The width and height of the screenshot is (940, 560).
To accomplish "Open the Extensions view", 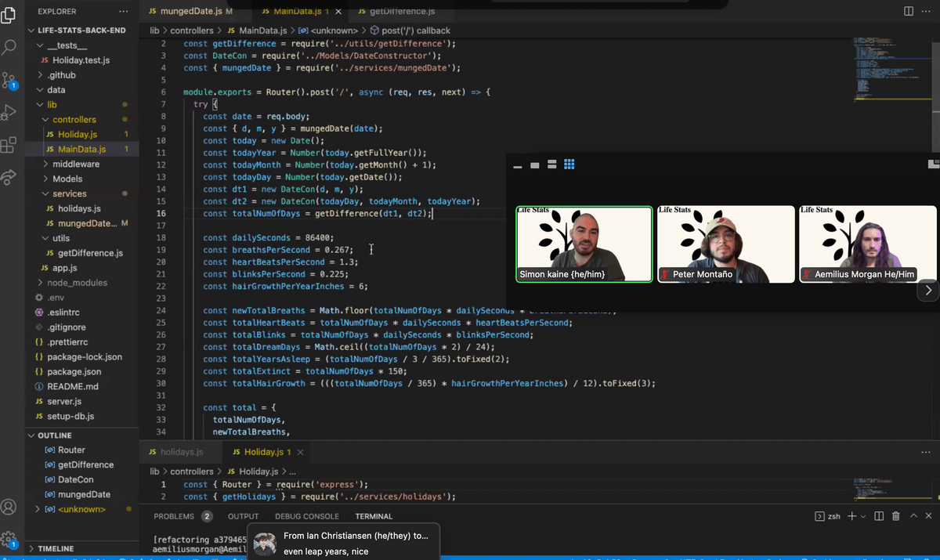I will pyautogui.click(x=9, y=145).
